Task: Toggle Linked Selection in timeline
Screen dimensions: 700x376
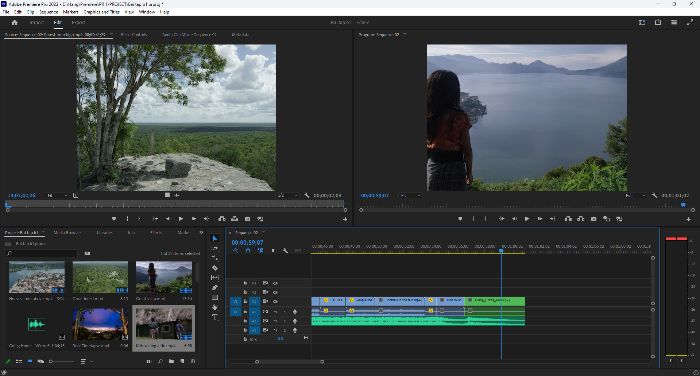Action: tap(260, 251)
